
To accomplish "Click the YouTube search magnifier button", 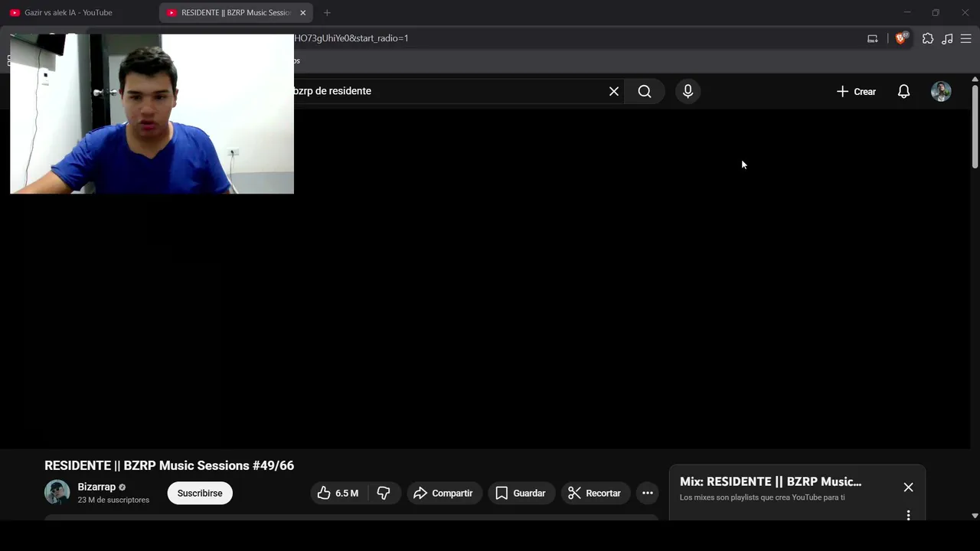I will click(645, 91).
